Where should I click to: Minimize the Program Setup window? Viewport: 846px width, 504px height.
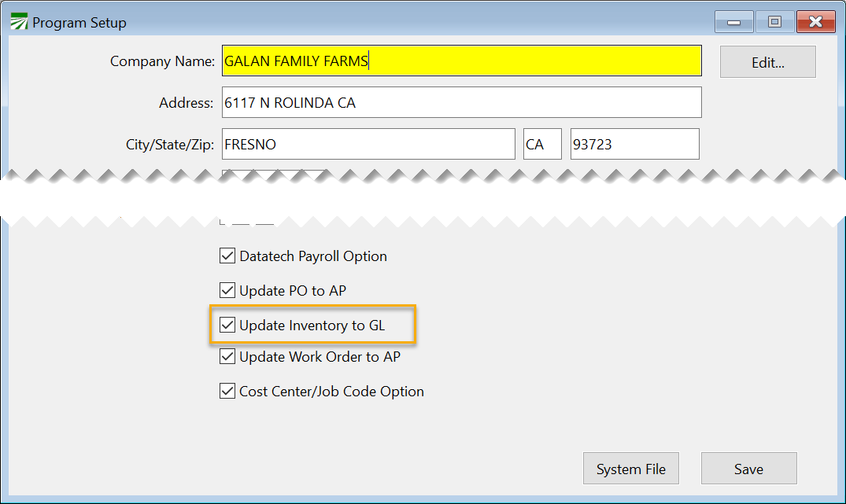click(x=733, y=22)
